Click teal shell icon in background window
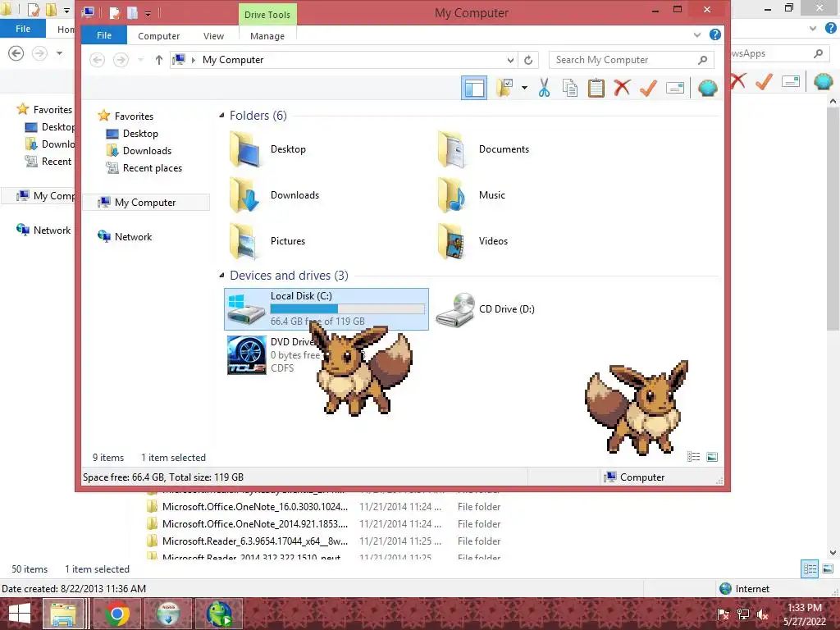The width and height of the screenshot is (840, 630). [x=824, y=81]
